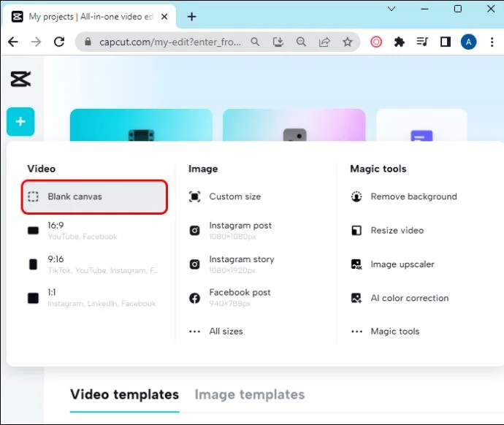
Task: Click the zoom magnifier icon in address bar
Action: (x=301, y=42)
